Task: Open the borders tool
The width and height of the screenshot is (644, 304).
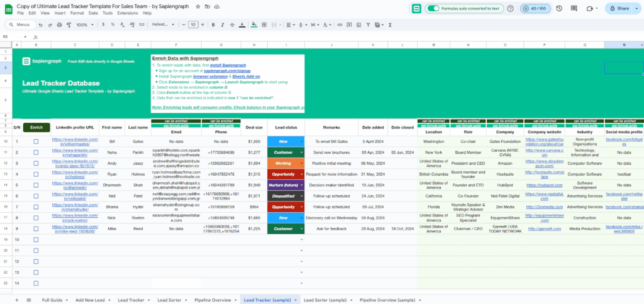Action: 264,25
